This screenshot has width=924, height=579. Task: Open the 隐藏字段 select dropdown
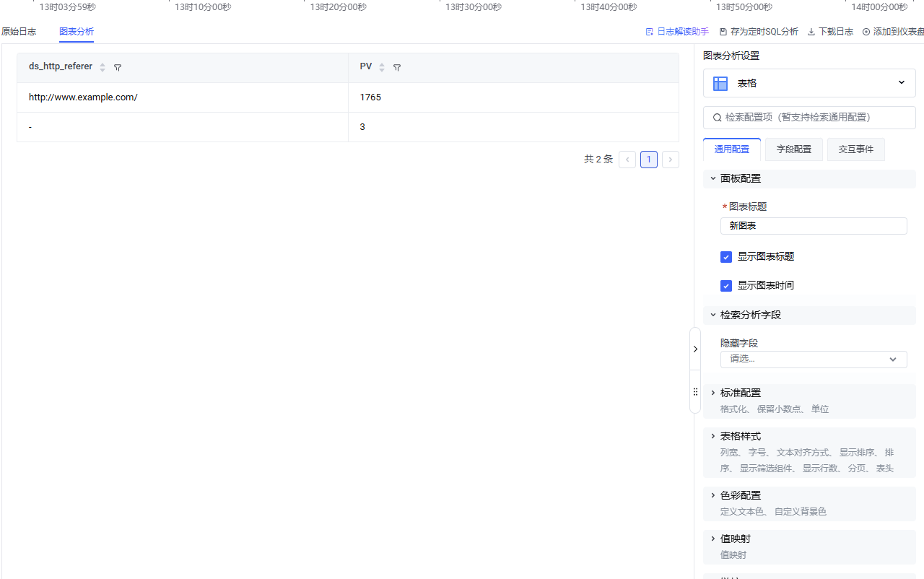(x=813, y=360)
